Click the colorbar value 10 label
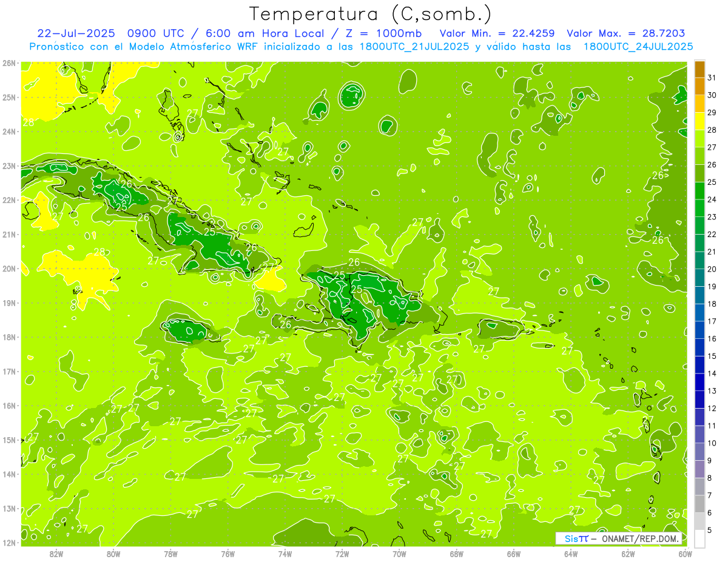728x562 pixels. click(x=712, y=443)
